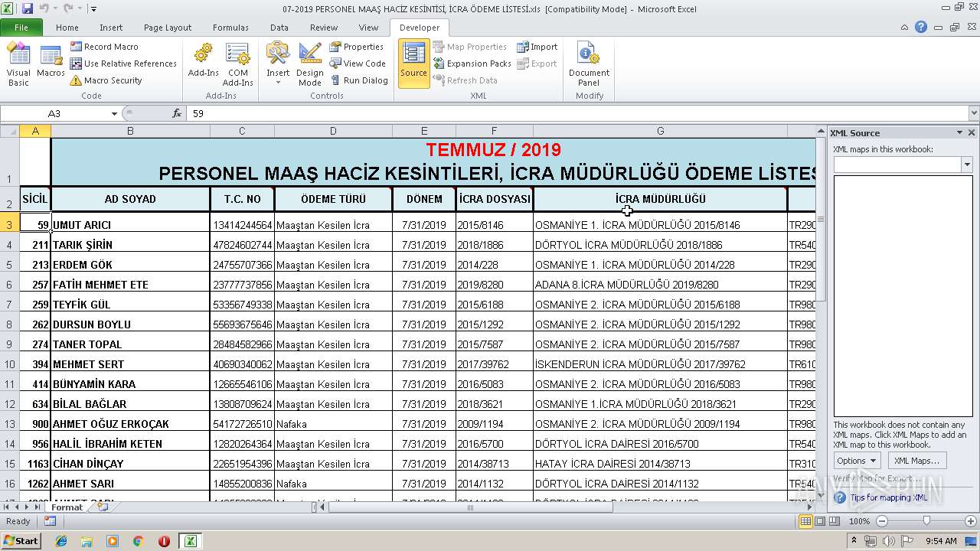Click the XML Maps... button

(916, 461)
